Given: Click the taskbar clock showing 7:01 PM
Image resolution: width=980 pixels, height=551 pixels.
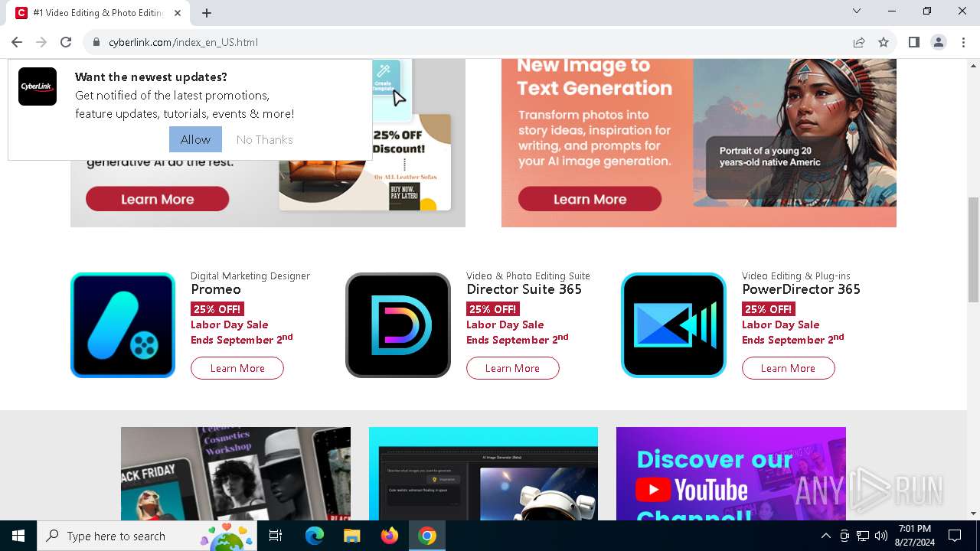Looking at the screenshot, I should (x=914, y=536).
